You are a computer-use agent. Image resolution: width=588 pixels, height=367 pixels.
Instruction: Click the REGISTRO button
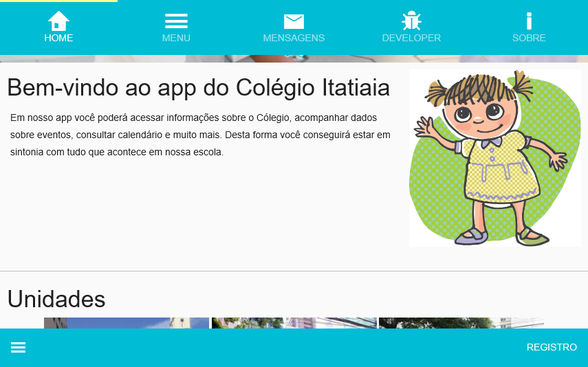pos(552,347)
